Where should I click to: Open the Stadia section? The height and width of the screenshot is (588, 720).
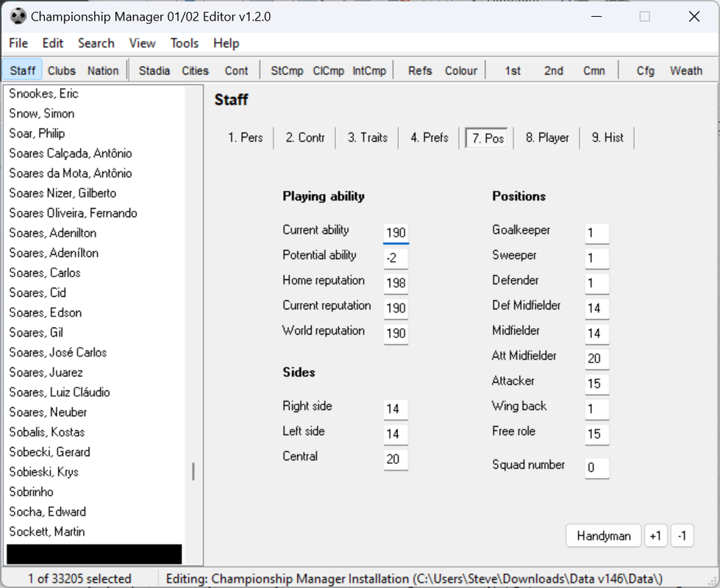click(154, 71)
